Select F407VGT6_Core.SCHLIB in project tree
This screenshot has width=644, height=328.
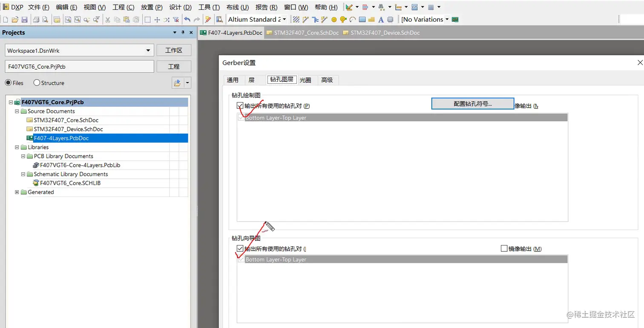pyautogui.click(x=70, y=183)
